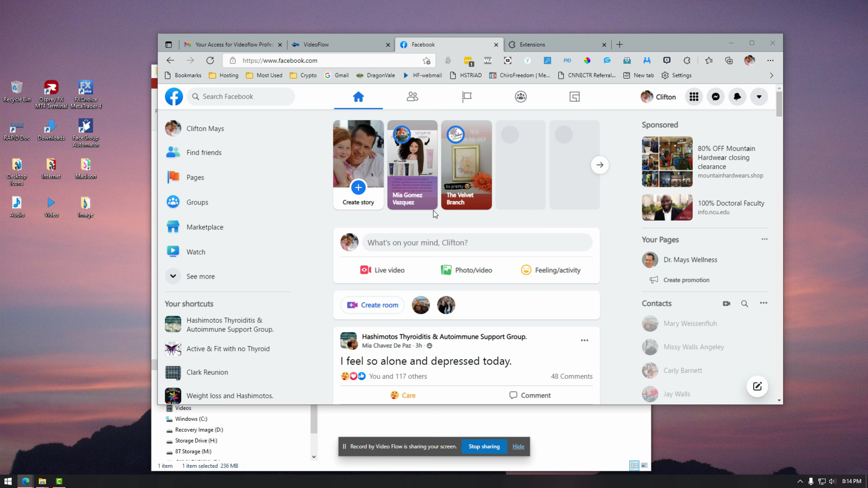Open Mia Gomez Vazquez story
Viewport: 868px width, 488px height.
[x=413, y=165]
